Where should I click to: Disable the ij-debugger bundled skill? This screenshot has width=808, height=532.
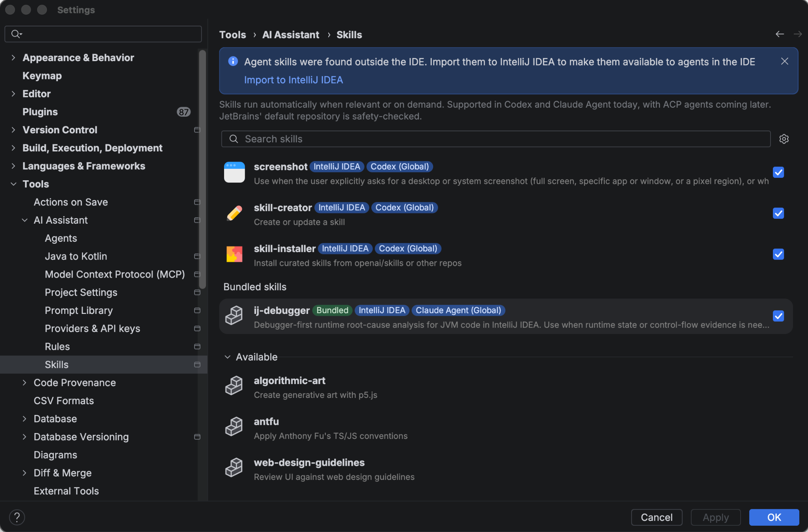pos(778,316)
